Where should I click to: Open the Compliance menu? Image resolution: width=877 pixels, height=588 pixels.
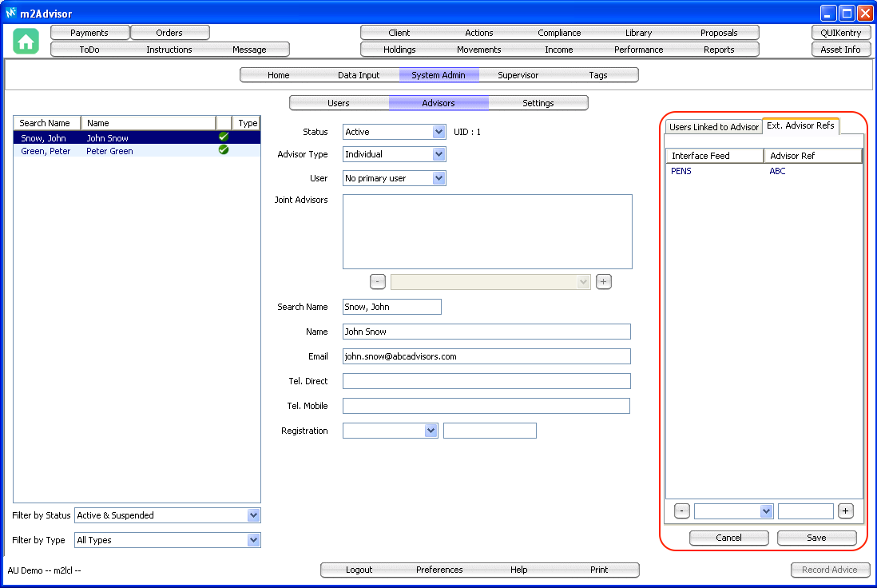pos(559,33)
